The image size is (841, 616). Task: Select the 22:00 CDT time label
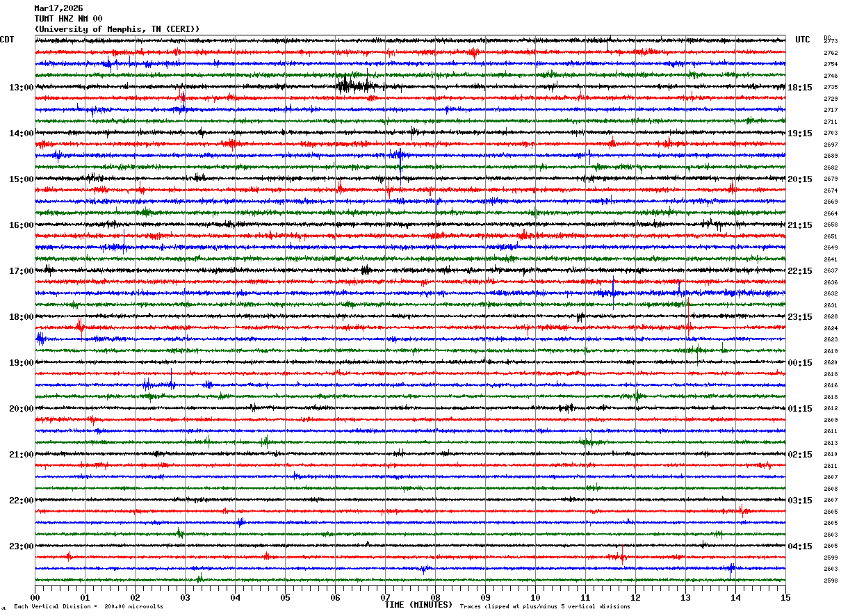(x=22, y=501)
